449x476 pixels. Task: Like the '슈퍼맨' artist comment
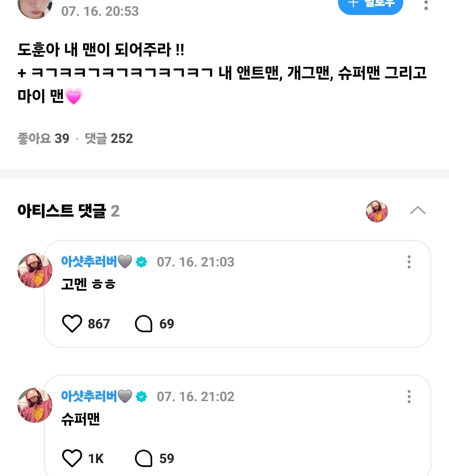(72, 458)
